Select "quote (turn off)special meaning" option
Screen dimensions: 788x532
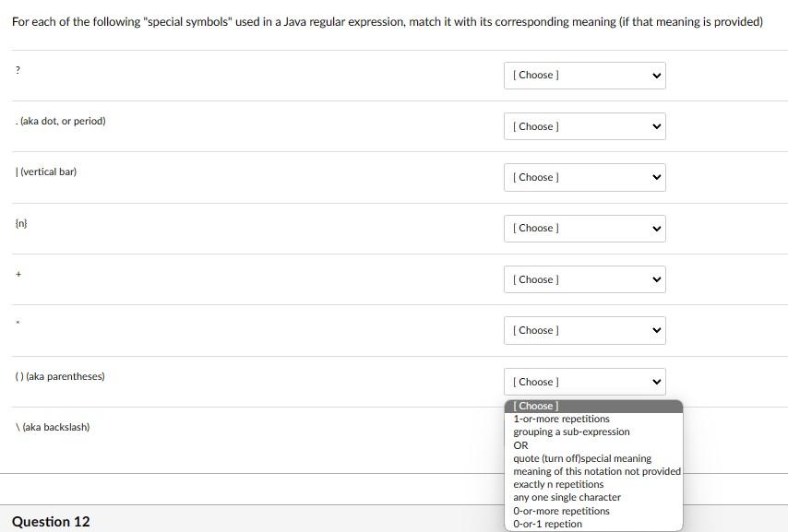click(x=583, y=458)
